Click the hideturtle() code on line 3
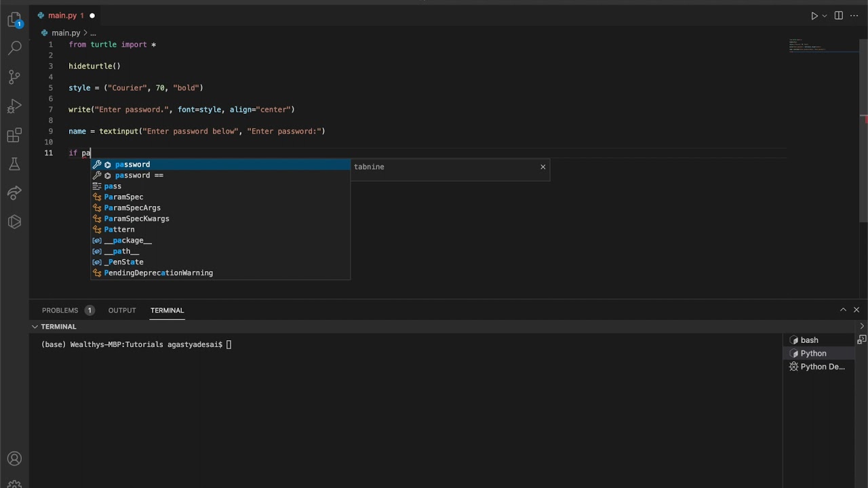 pos(94,66)
